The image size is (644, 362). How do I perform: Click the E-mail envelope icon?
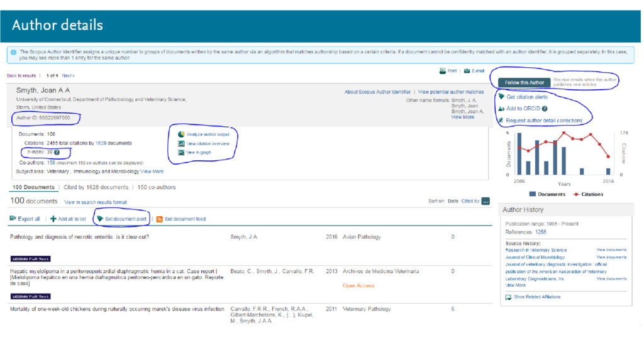[x=467, y=71]
